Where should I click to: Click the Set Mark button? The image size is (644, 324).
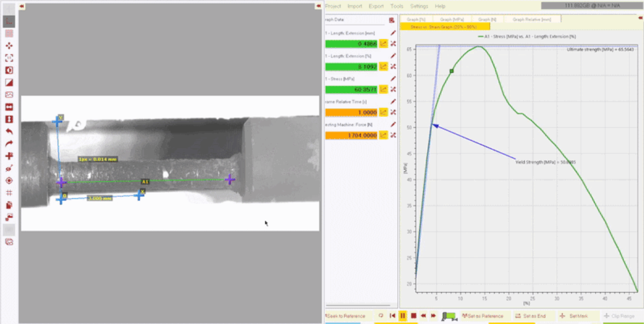click(x=575, y=316)
